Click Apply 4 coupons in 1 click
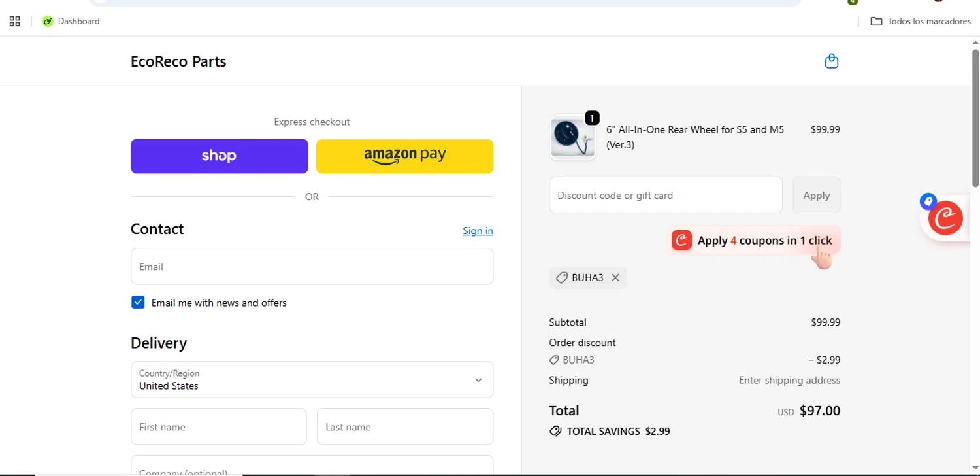980x476 pixels. [x=755, y=241]
